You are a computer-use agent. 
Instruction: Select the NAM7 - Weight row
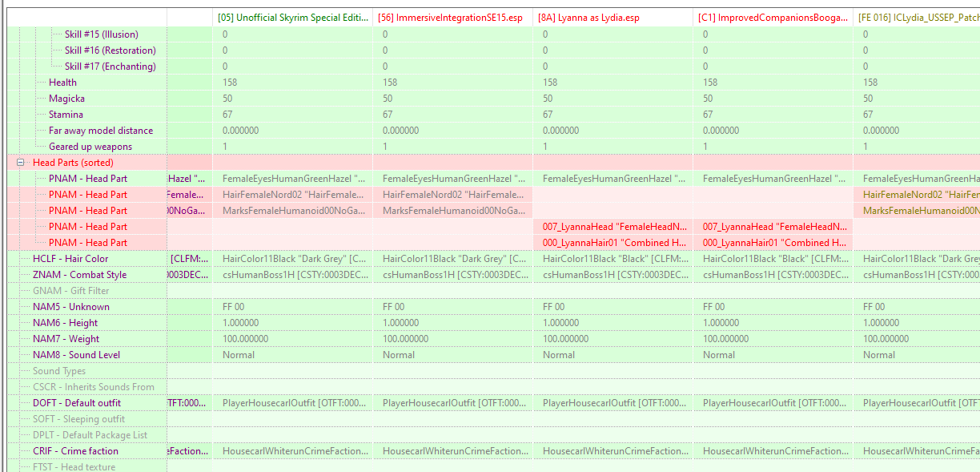pyautogui.click(x=66, y=339)
